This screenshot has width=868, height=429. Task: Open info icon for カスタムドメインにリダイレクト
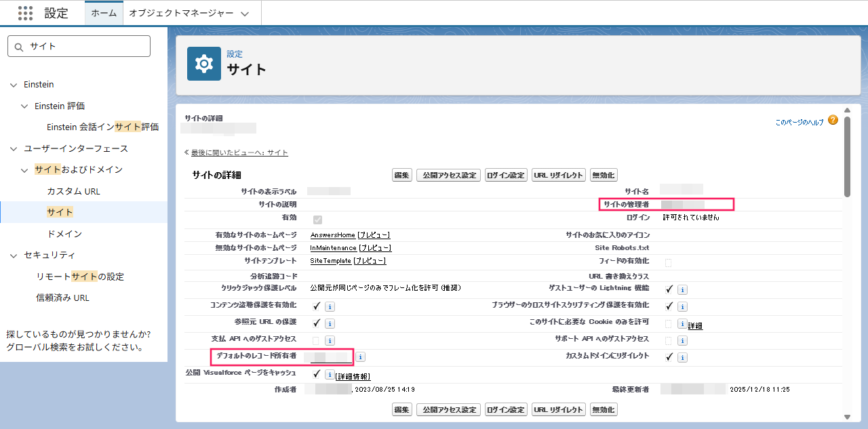(682, 357)
